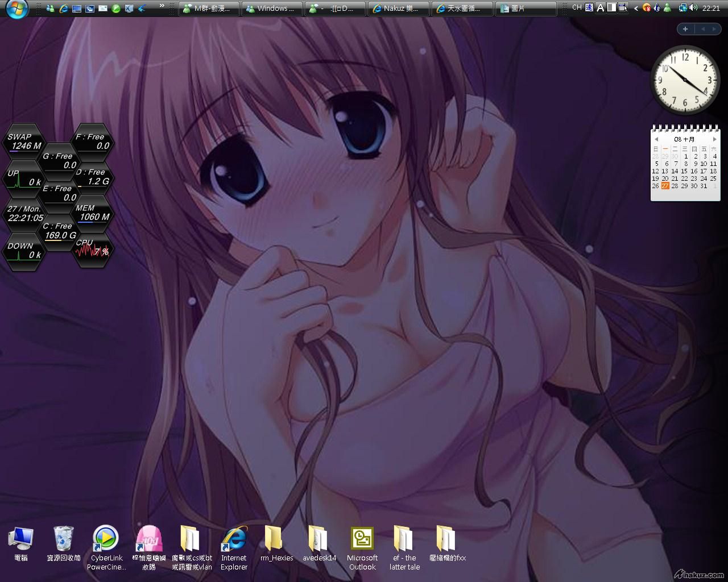Switch to 圖片 folder taskbar window
The height and width of the screenshot is (582, 728).
point(525,9)
